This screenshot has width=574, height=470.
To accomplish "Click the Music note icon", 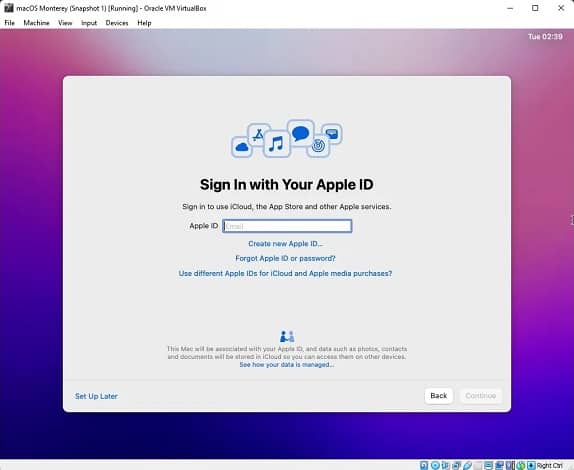I will [276, 144].
